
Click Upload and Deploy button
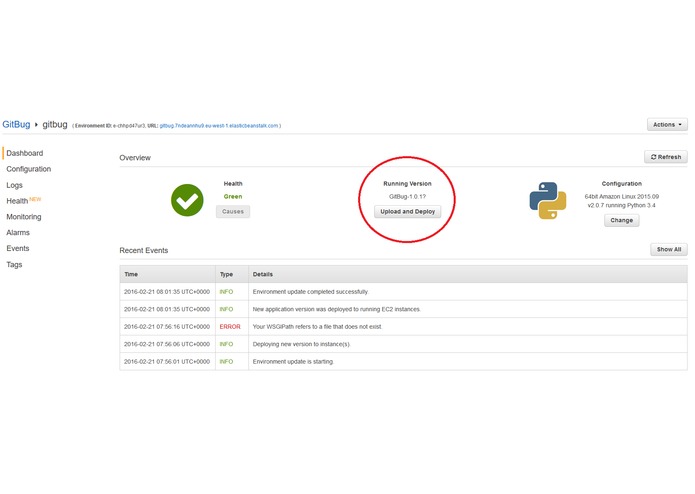[x=407, y=211]
